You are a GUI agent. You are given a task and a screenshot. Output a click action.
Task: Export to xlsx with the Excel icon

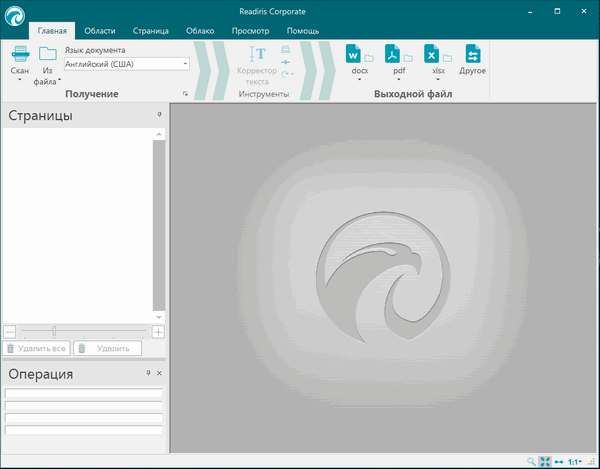coord(431,54)
